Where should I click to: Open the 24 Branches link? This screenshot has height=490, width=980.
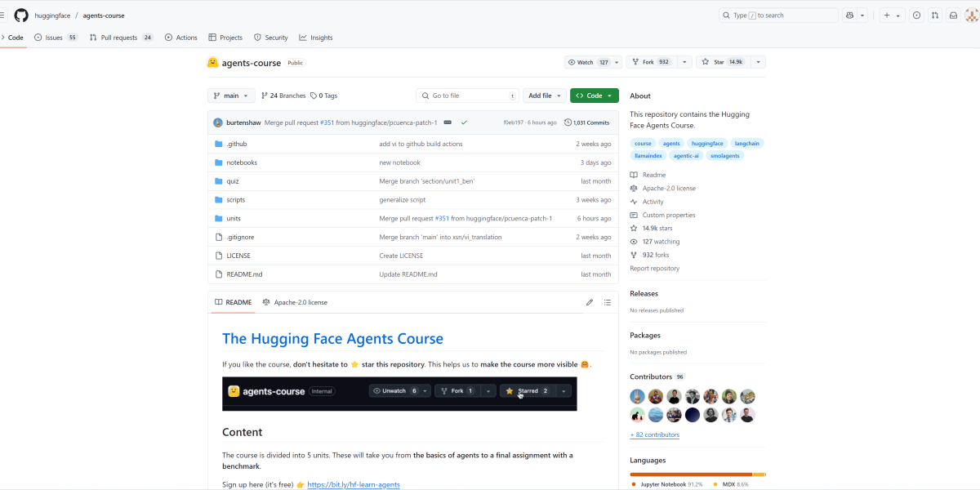(283, 96)
